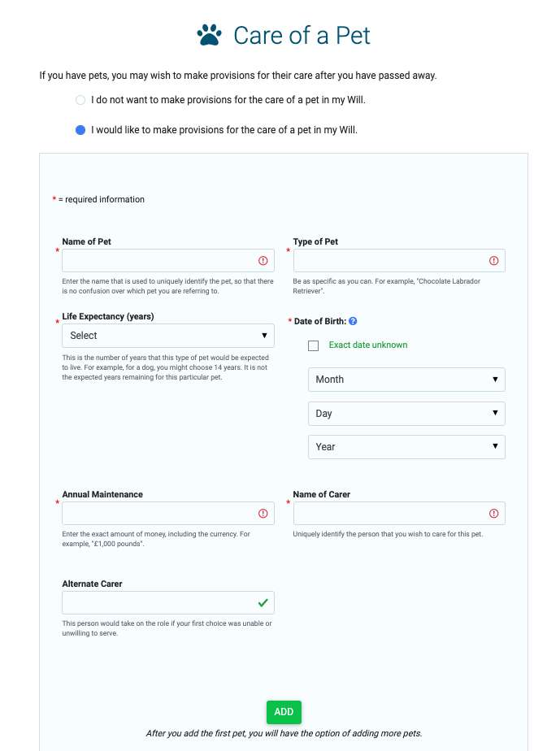The image size is (560, 751).
Task: Click the error icon in Name of Carer field
Action: (x=494, y=514)
